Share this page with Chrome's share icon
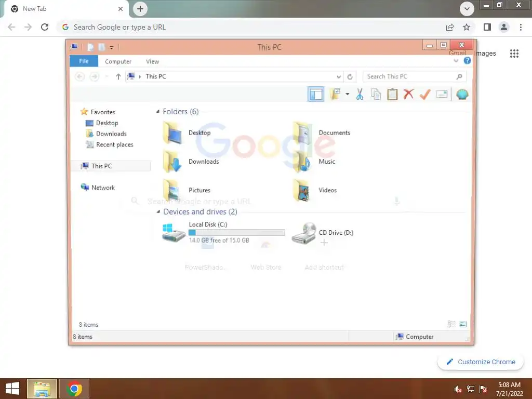532x399 pixels. [450, 27]
